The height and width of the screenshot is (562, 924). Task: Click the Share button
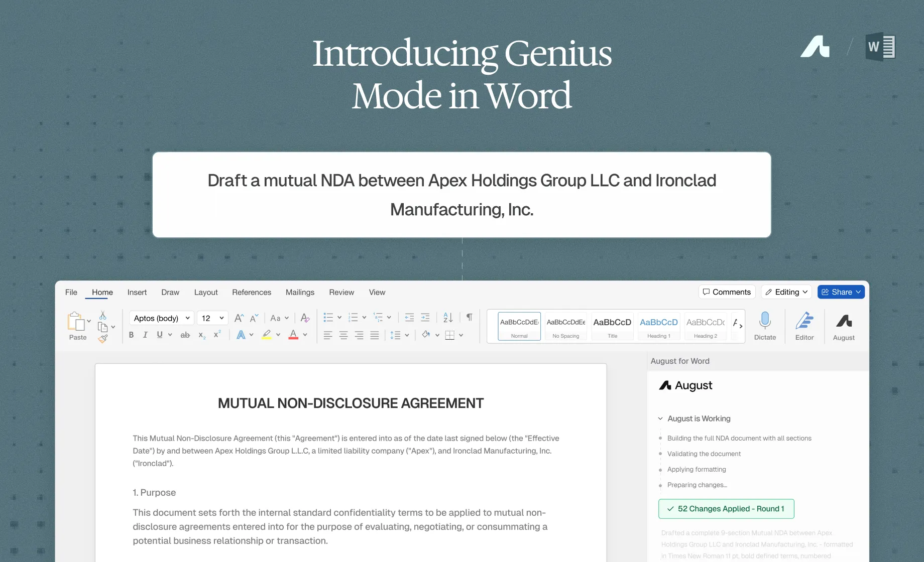tap(841, 292)
